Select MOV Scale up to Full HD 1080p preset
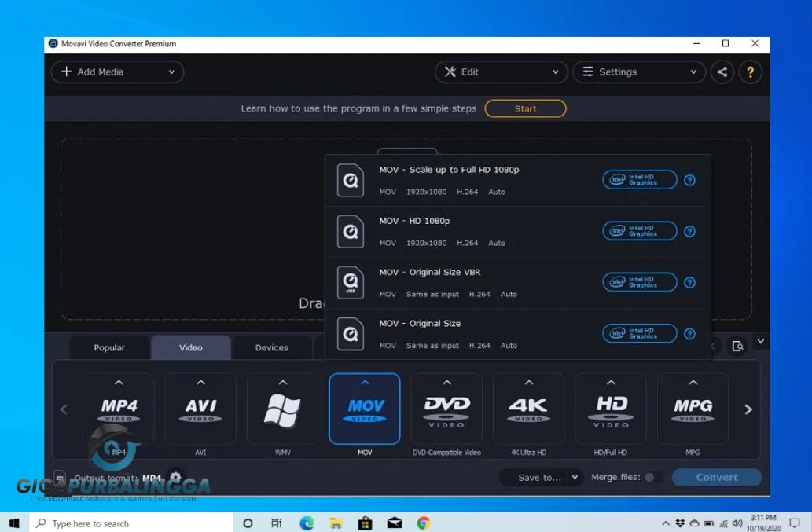Screen dimensions: 812x532 click(x=517, y=181)
